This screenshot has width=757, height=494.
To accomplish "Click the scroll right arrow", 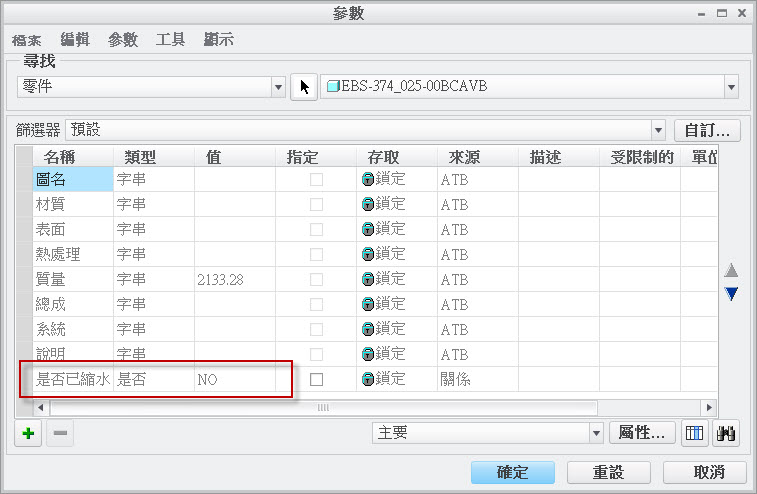I will tap(709, 408).
